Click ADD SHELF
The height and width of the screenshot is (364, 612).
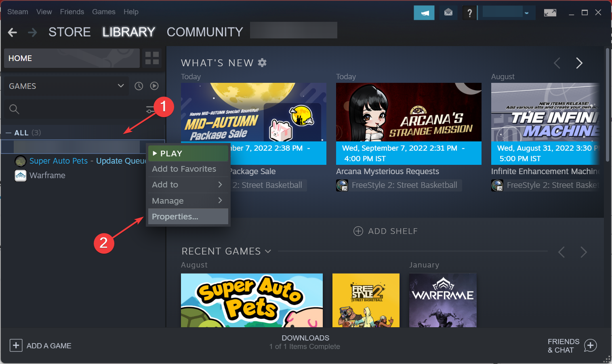386,231
